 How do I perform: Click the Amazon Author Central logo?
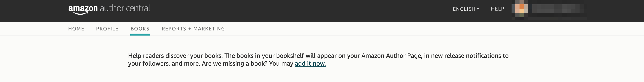[109, 9]
